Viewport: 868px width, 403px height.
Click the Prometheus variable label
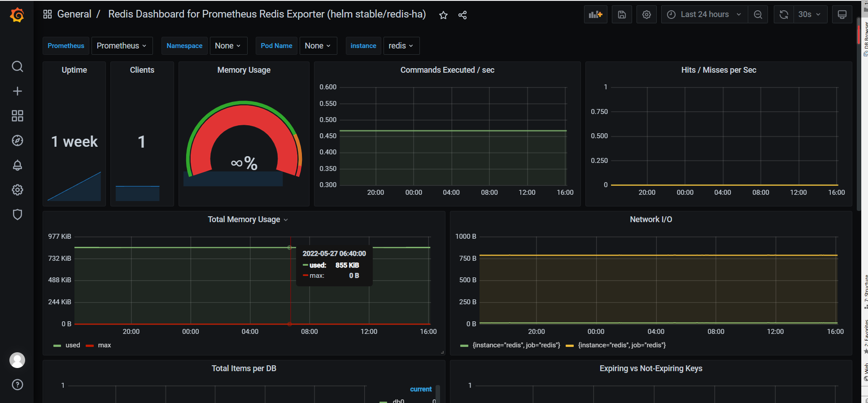pos(66,46)
